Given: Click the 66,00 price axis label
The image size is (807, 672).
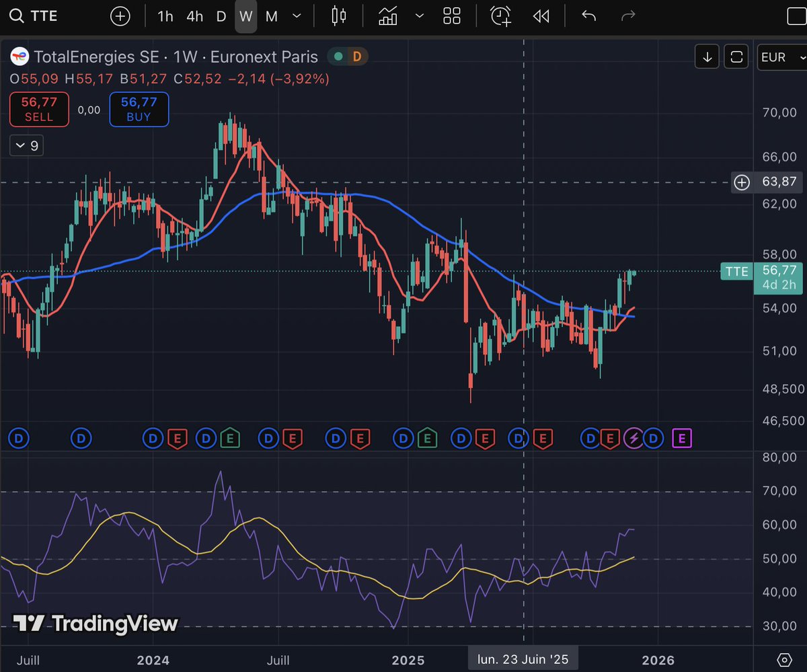Looking at the screenshot, I should pos(779,157).
